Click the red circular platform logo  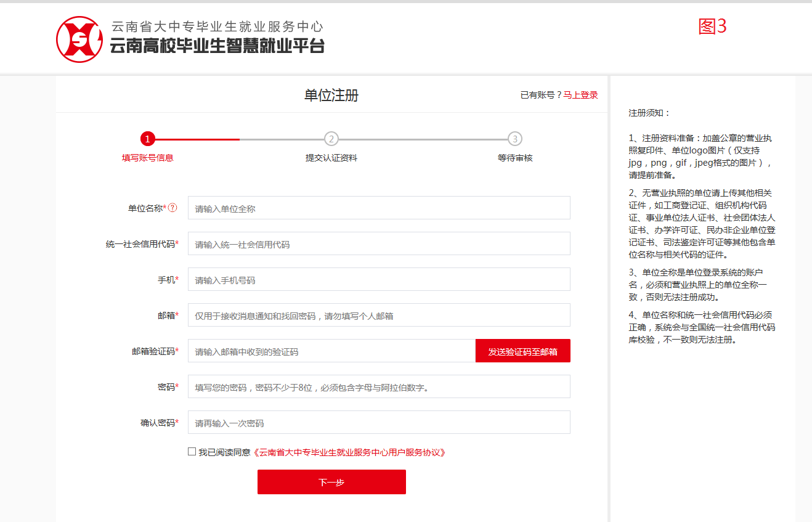(79, 39)
